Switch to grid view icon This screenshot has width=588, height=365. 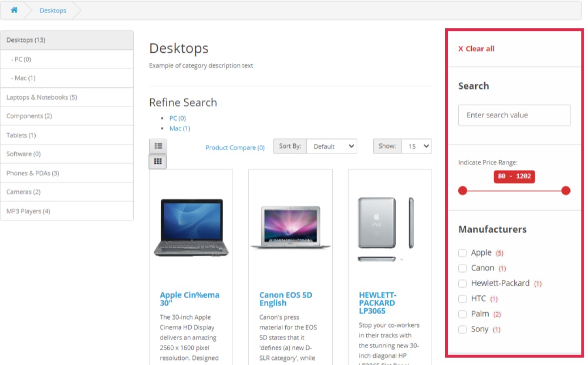tap(158, 162)
